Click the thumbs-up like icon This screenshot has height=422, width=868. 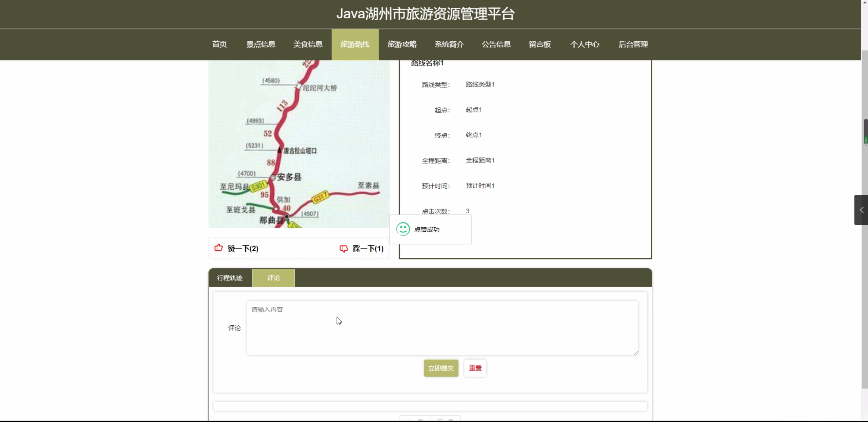point(218,248)
